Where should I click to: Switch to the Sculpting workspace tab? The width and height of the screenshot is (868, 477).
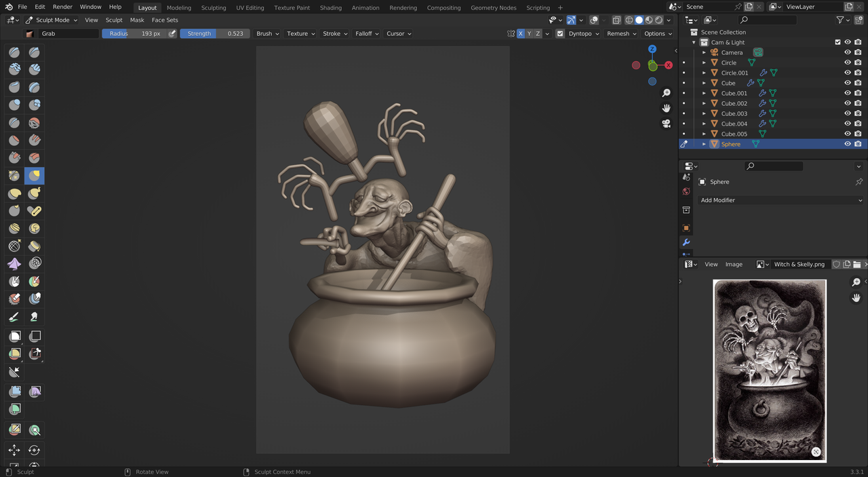coord(214,7)
